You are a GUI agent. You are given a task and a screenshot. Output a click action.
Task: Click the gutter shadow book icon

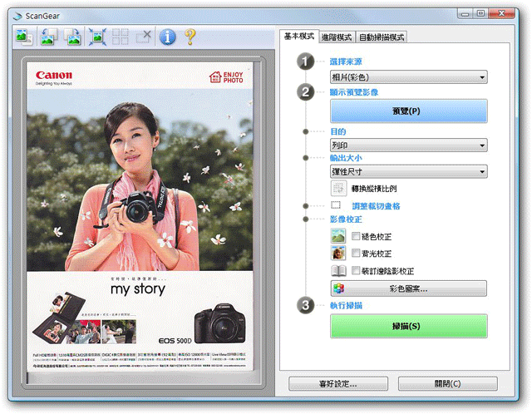click(338, 271)
